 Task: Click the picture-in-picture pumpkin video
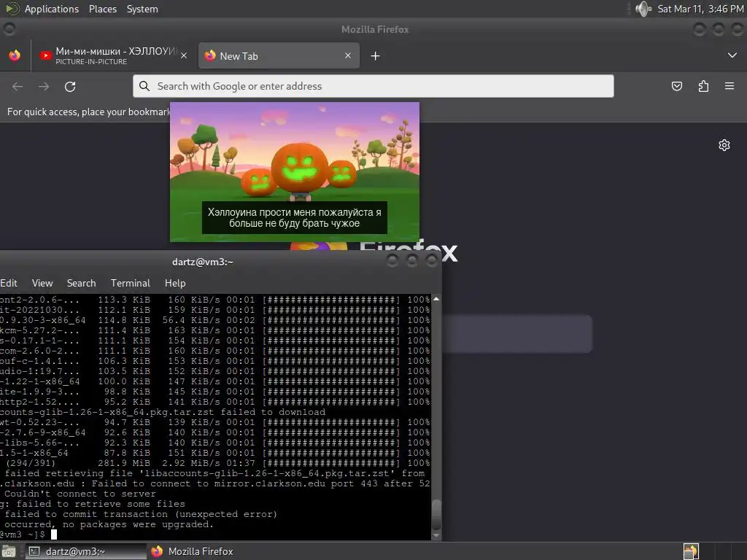coord(295,171)
